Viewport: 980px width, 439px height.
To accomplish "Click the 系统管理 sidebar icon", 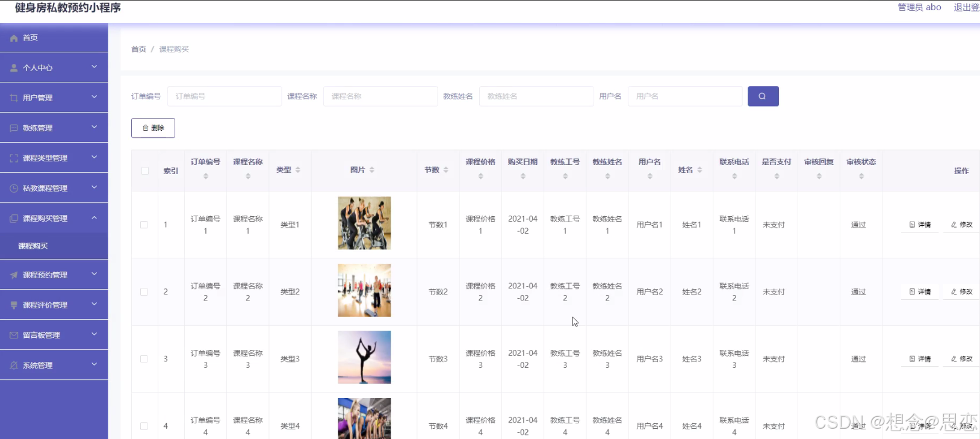I will (x=14, y=366).
